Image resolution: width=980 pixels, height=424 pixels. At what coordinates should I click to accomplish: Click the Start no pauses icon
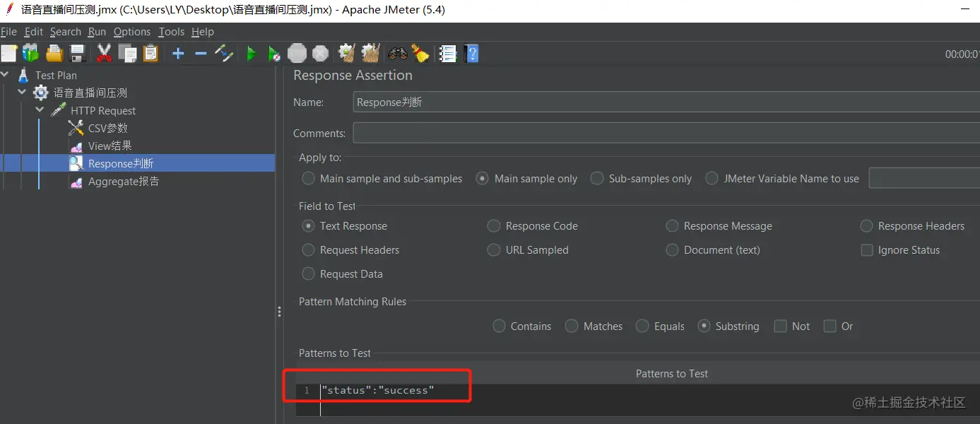click(x=274, y=53)
